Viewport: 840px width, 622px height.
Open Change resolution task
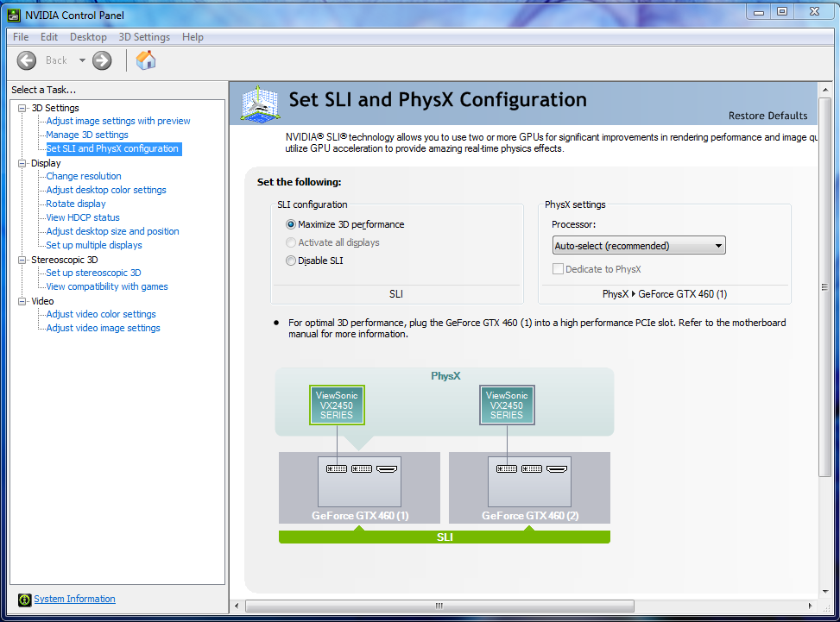pyautogui.click(x=84, y=176)
